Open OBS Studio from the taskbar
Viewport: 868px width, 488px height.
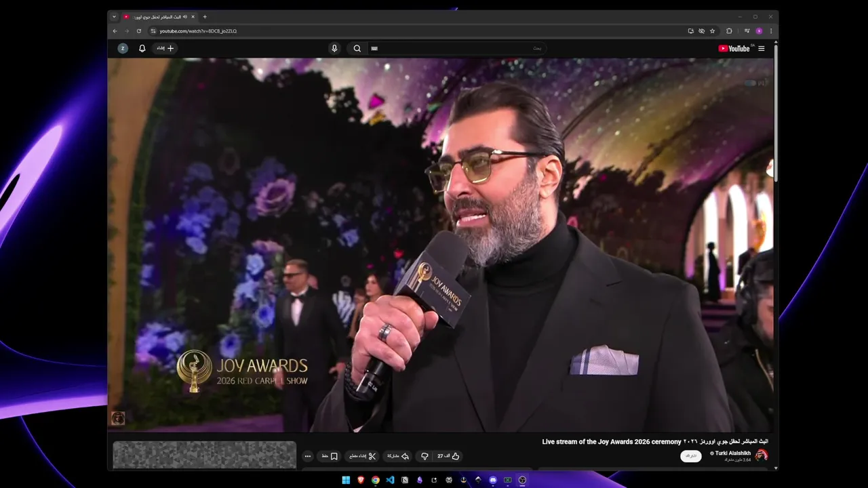click(x=522, y=480)
